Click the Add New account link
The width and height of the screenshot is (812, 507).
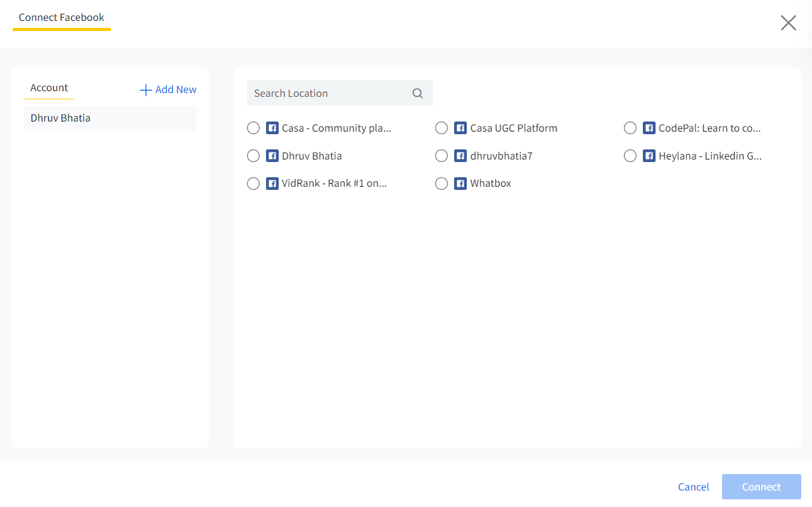[168, 90]
